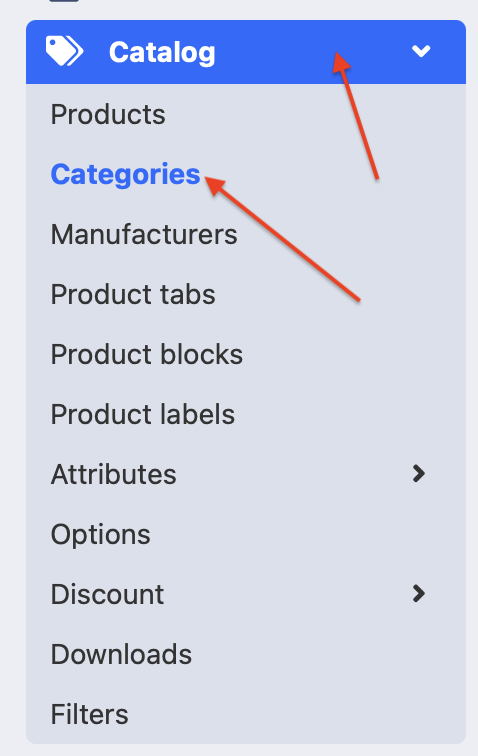Click the Attributes menu label
The image size is (478, 756).
114,474
